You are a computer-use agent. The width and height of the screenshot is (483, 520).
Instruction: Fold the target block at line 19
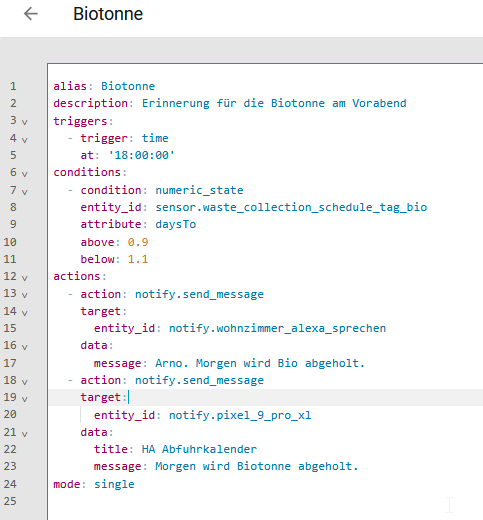point(24,399)
